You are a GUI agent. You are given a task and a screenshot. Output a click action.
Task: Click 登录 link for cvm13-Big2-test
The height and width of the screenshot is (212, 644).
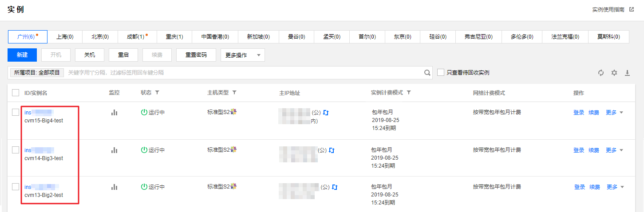click(580, 187)
